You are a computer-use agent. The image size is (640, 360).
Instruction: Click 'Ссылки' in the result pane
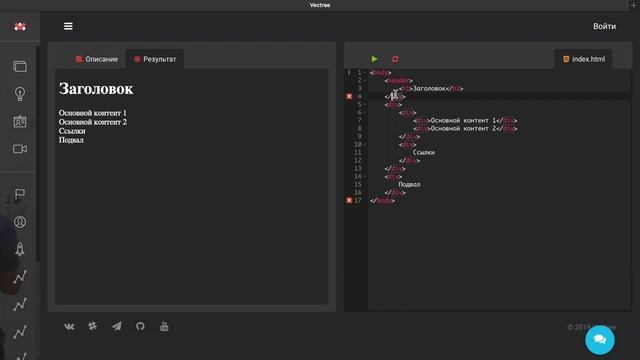point(72,131)
